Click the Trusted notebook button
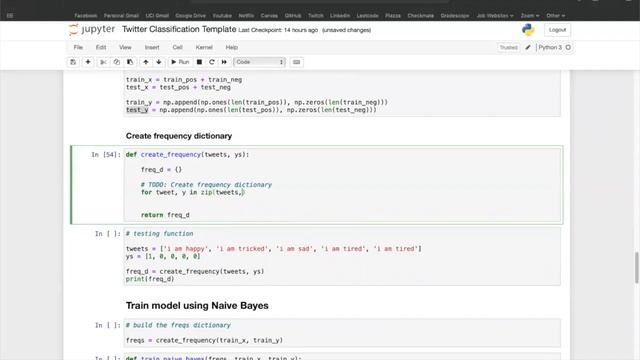The width and height of the screenshot is (640, 360). point(509,47)
